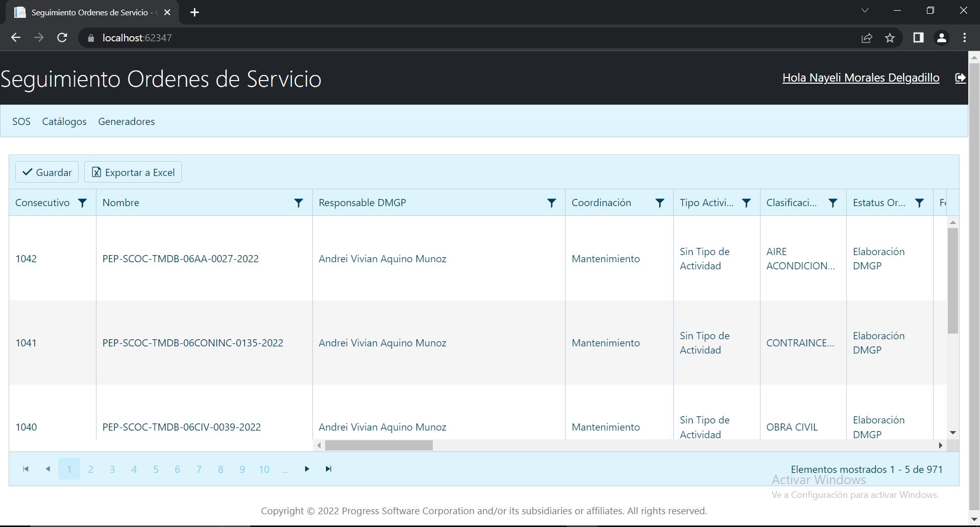Viewport: 980px width, 527px height.
Task: Open the Clasificaci... column filter dropdown
Action: tap(832, 203)
